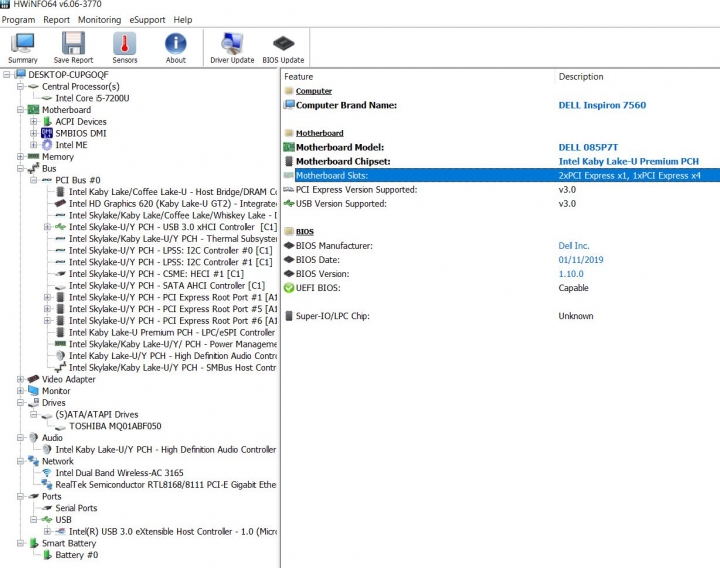
Task: Collapse the Drives node
Action: click(x=20, y=403)
